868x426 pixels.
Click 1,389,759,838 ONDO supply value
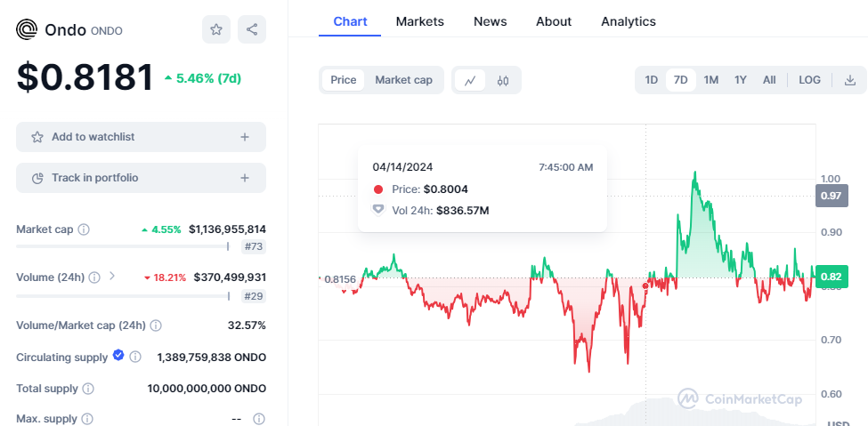click(212, 357)
